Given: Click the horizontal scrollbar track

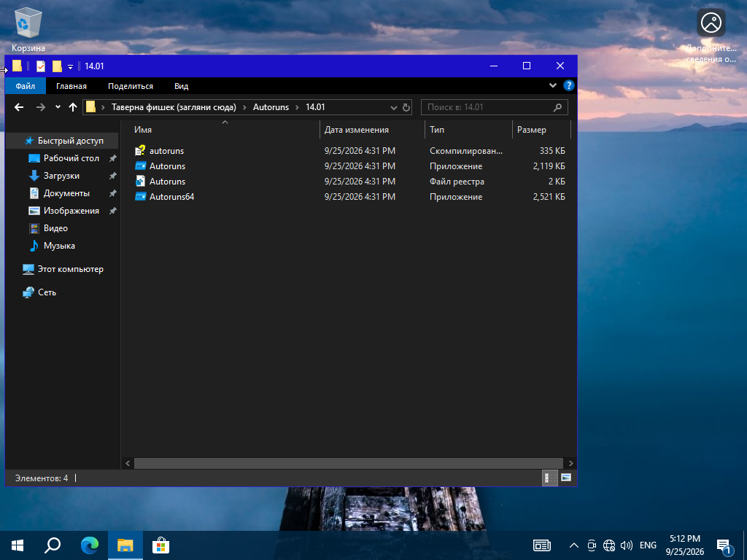Looking at the screenshot, I should 349,463.
